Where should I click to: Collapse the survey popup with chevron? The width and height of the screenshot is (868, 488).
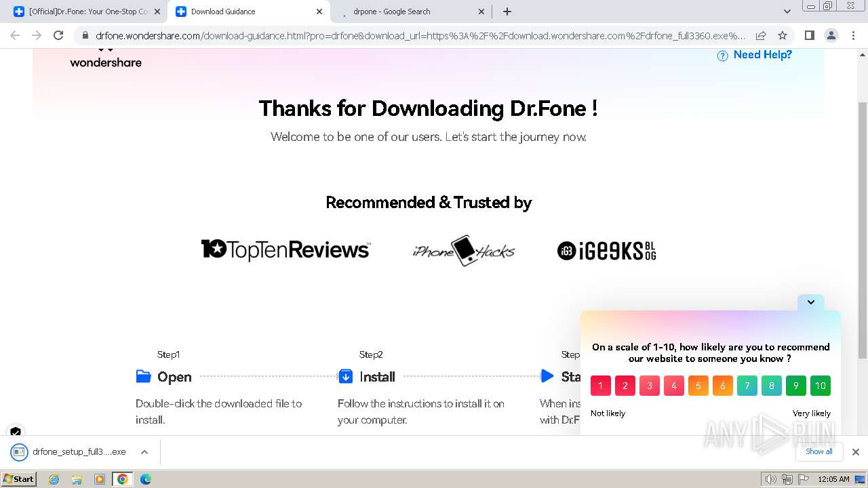pyautogui.click(x=810, y=302)
